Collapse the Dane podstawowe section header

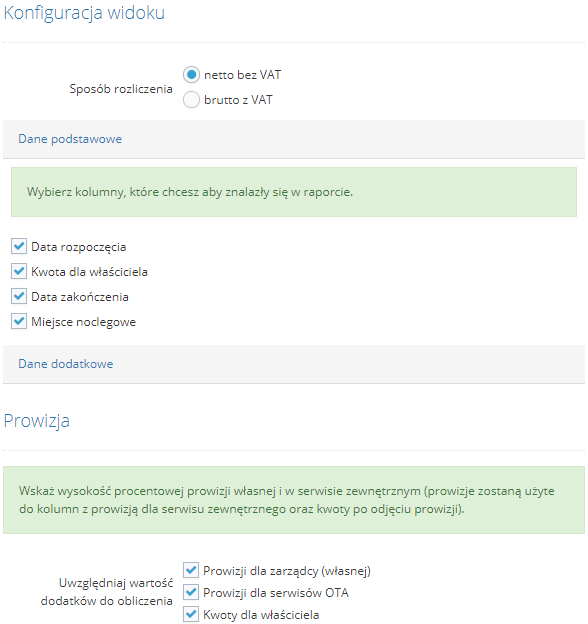point(294,139)
